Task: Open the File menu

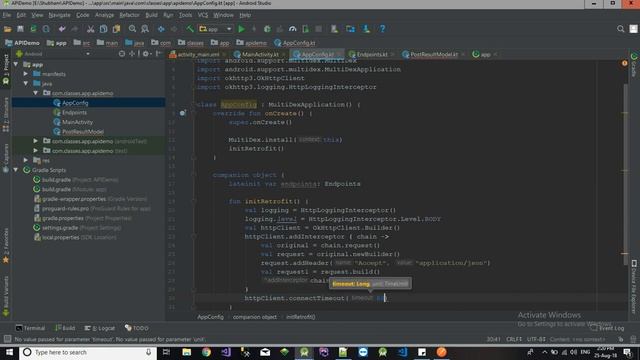Action: [7, 15]
